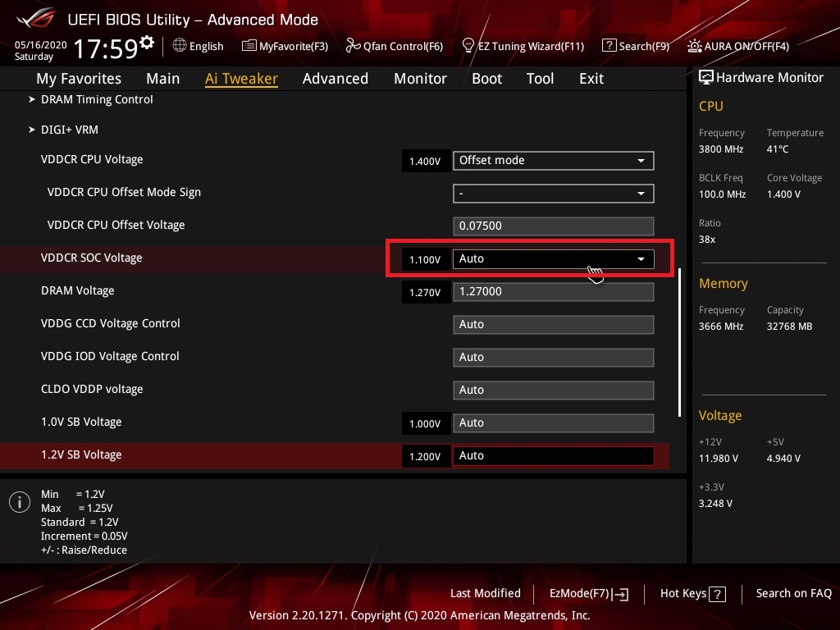Select the Ai Tweaker tab
Screen dimensions: 840x630
241,79
